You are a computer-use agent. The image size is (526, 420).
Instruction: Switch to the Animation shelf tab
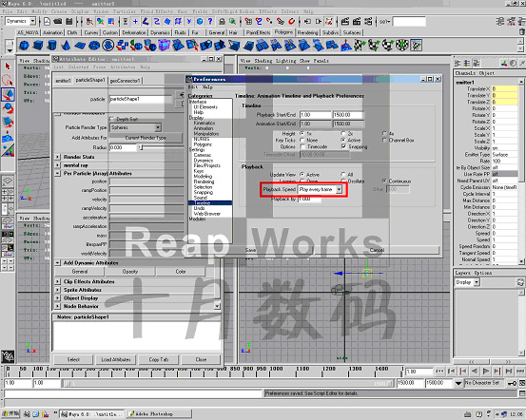[52, 32]
